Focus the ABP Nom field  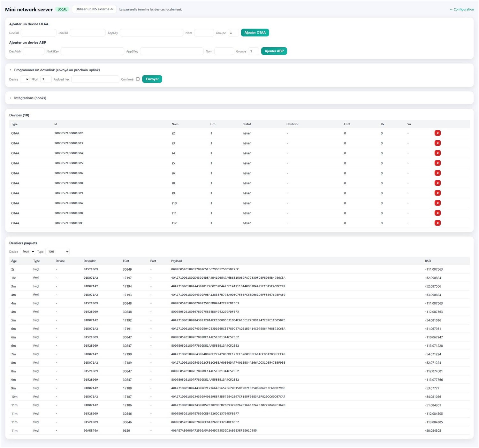(x=224, y=51)
